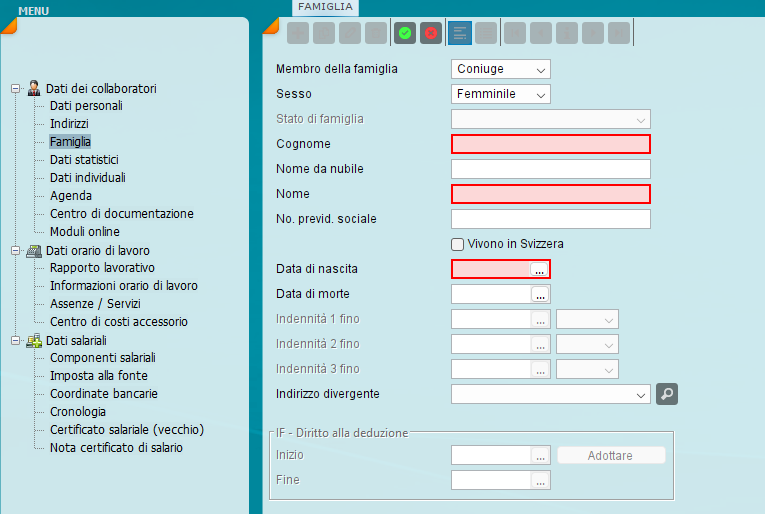
Task: Click into the Nome field
Action: click(x=551, y=194)
